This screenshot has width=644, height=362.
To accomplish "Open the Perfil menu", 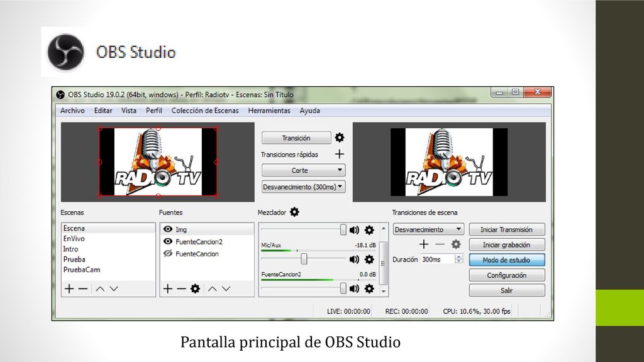I will click(154, 111).
